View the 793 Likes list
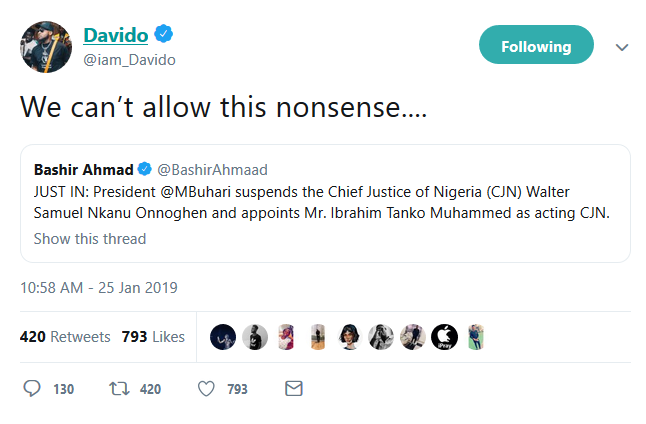Viewport: 646px width, 424px height. [x=153, y=337]
